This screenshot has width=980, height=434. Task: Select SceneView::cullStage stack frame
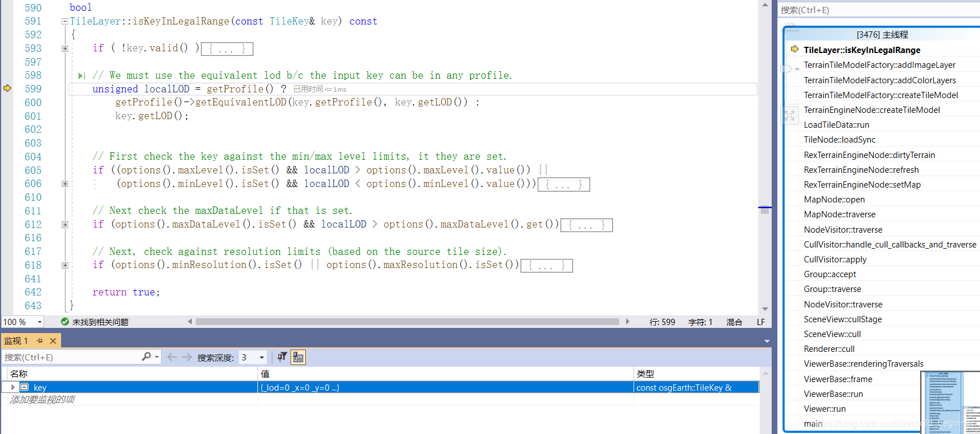coord(842,319)
